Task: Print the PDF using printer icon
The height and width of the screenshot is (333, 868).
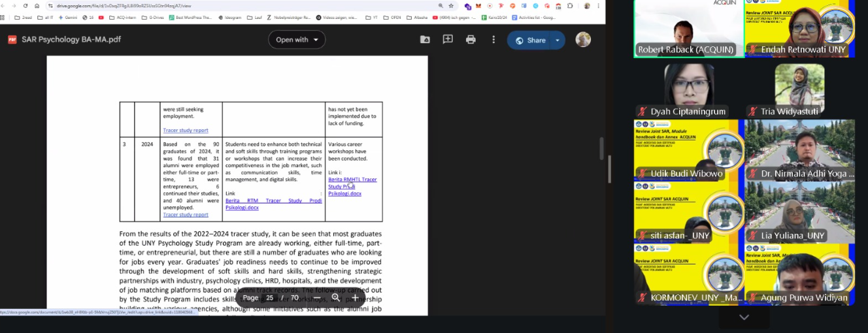Action: point(471,40)
